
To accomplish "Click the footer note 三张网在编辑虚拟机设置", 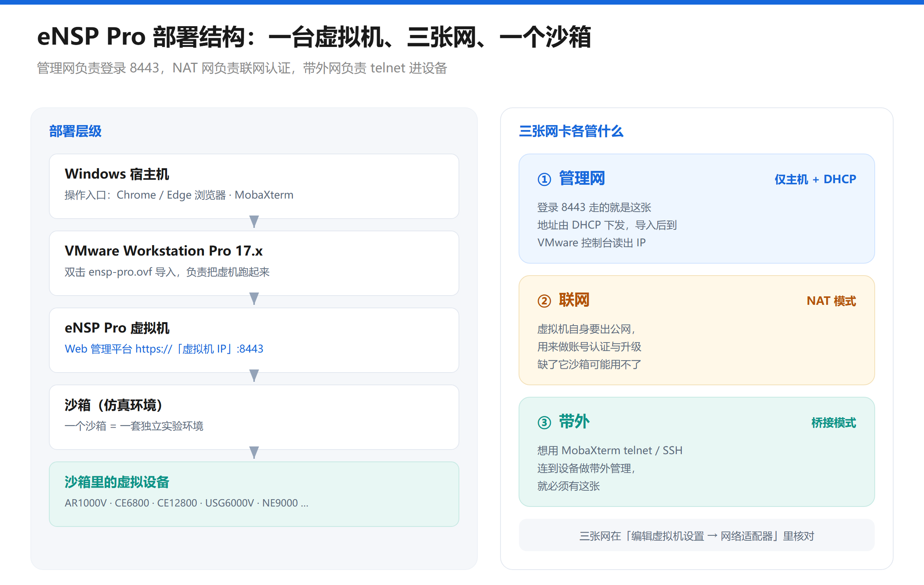I will pos(697,536).
